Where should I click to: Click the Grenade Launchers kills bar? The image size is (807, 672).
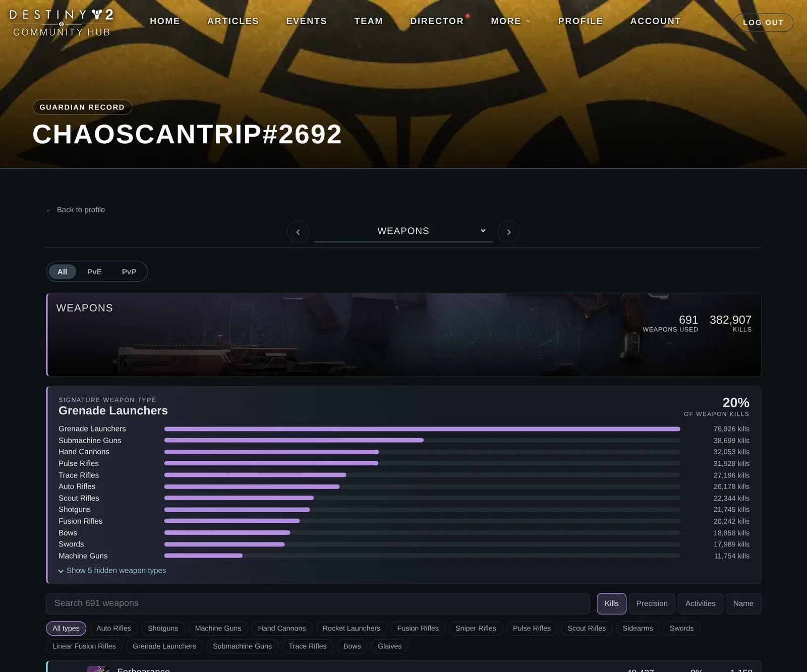click(422, 429)
